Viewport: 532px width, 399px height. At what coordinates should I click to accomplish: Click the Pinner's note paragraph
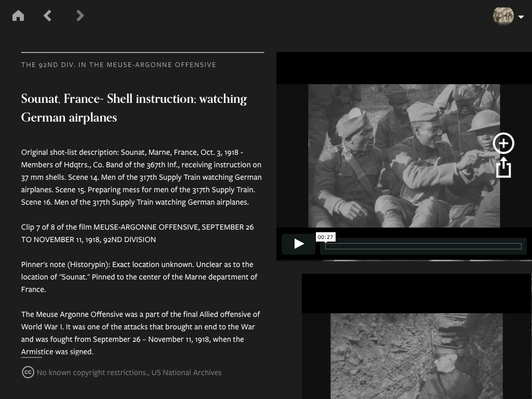pyautogui.click(x=139, y=277)
